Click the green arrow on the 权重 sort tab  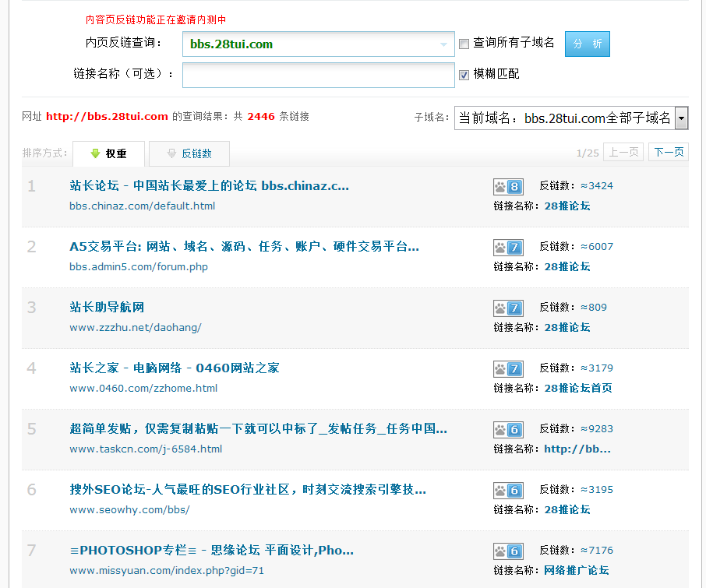click(x=95, y=153)
